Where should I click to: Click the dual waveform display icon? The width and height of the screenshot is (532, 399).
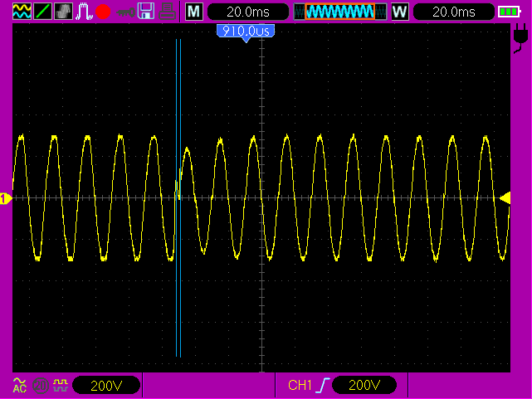22,12
